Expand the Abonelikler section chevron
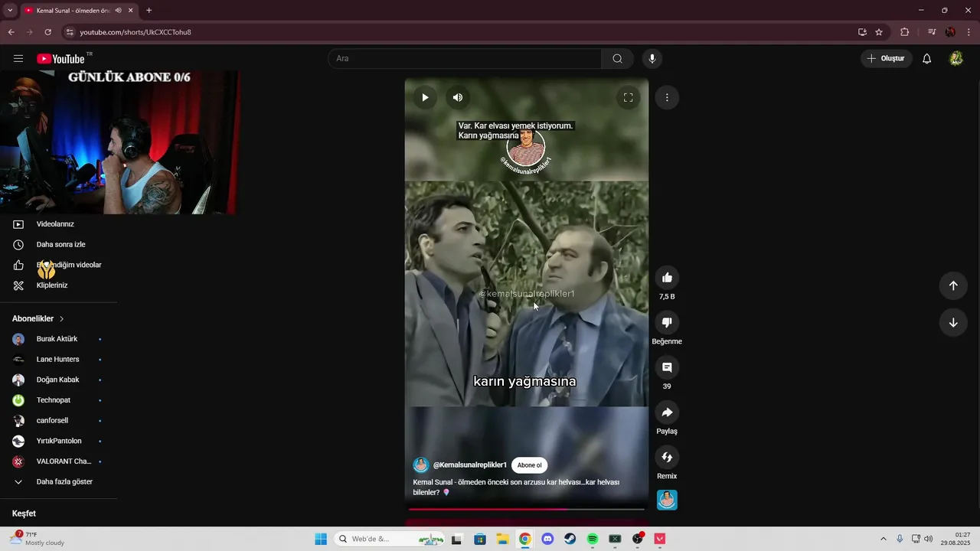Screen dimensions: 980x551 click(x=62, y=318)
